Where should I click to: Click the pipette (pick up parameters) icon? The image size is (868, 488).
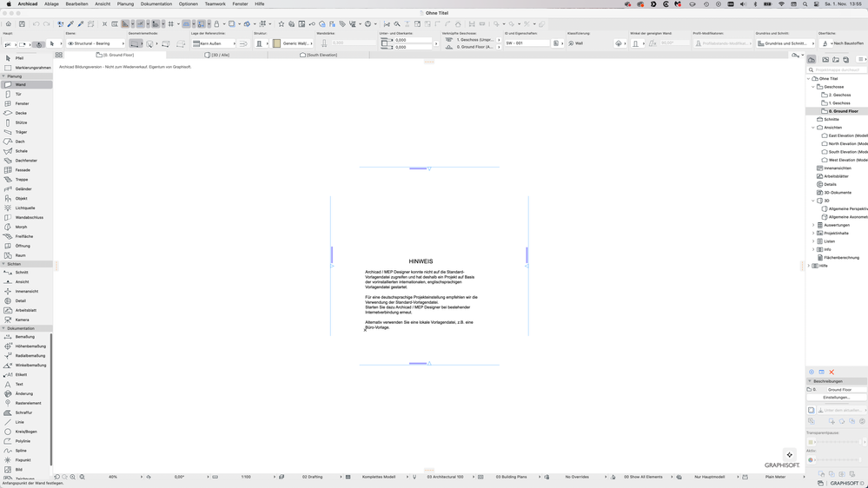70,23
